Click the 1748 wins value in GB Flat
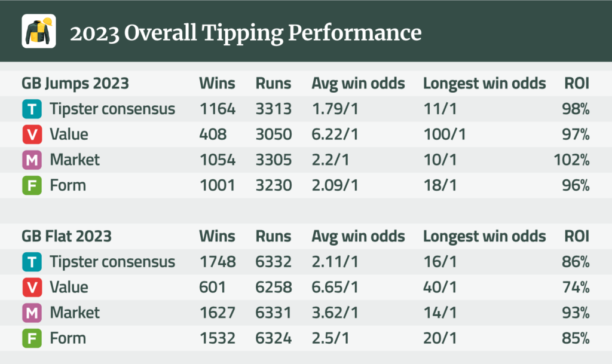 (218, 262)
